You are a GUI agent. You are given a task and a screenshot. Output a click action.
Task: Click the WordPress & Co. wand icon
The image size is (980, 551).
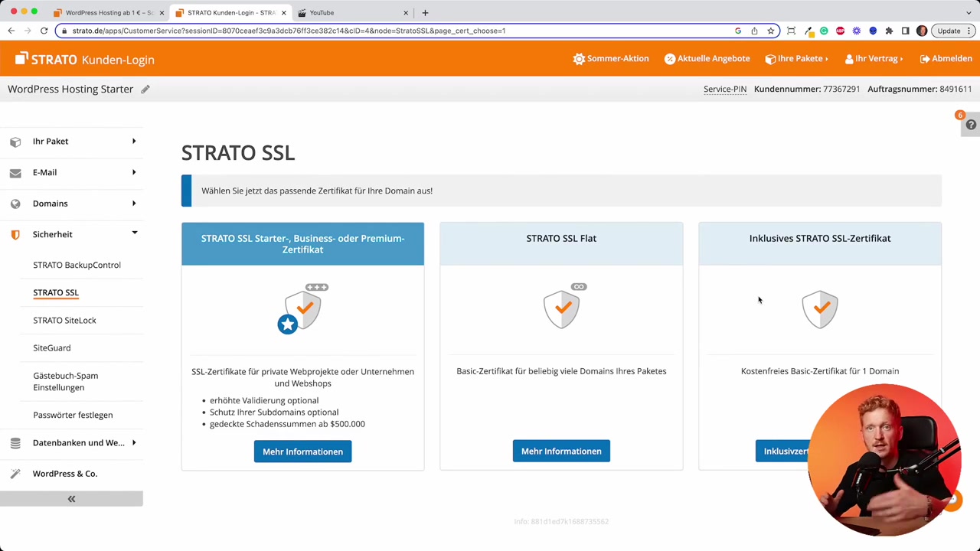point(15,474)
